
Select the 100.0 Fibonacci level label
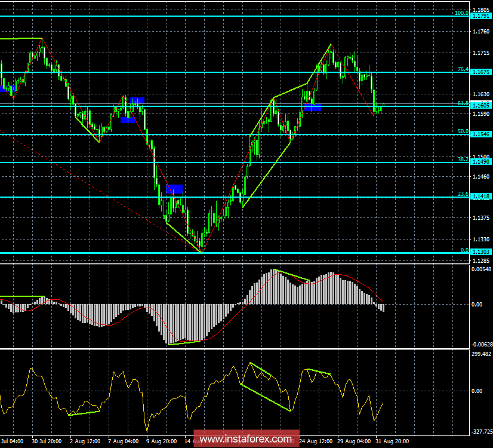(461, 13)
